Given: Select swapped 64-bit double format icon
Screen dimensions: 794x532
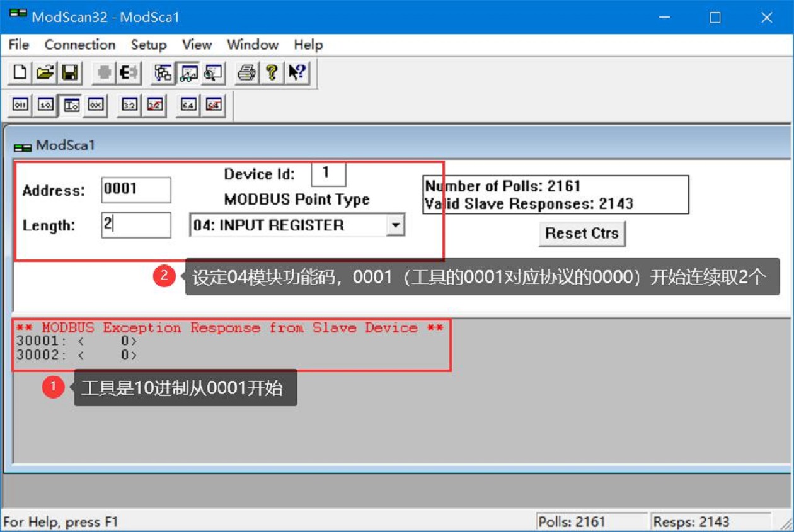Looking at the screenshot, I should point(213,105).
